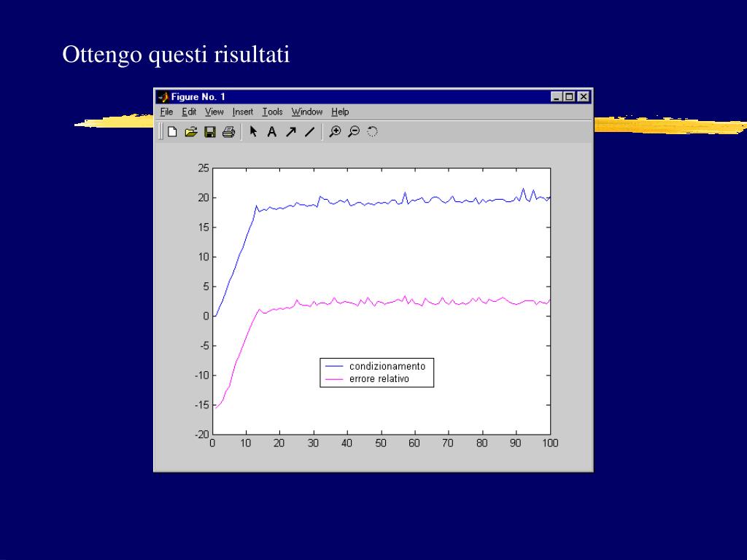The width and height of the screenshot is (747, 560).
Task: Click the x-axis label 50
Action: point(381,443)
